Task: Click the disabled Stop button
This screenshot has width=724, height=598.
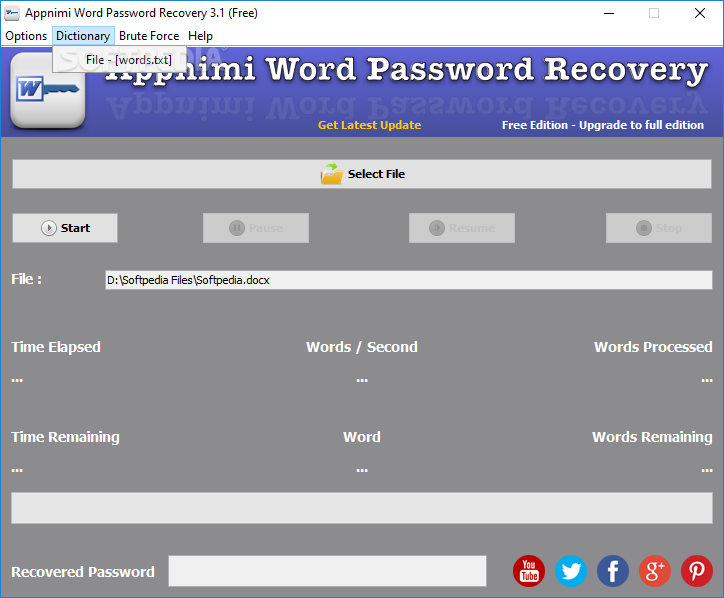Action: click(x=659, y=228)
